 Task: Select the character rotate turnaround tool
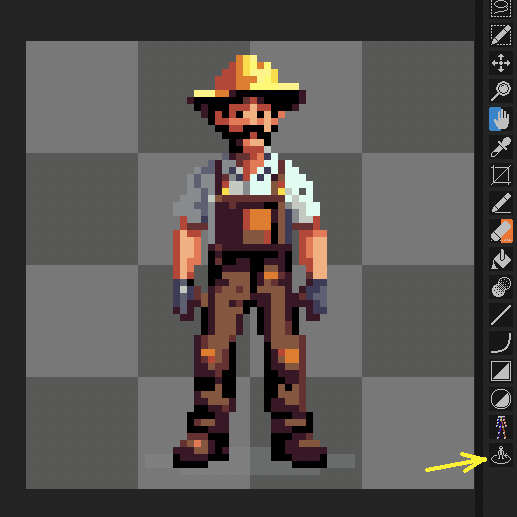(x=501, y=455)
